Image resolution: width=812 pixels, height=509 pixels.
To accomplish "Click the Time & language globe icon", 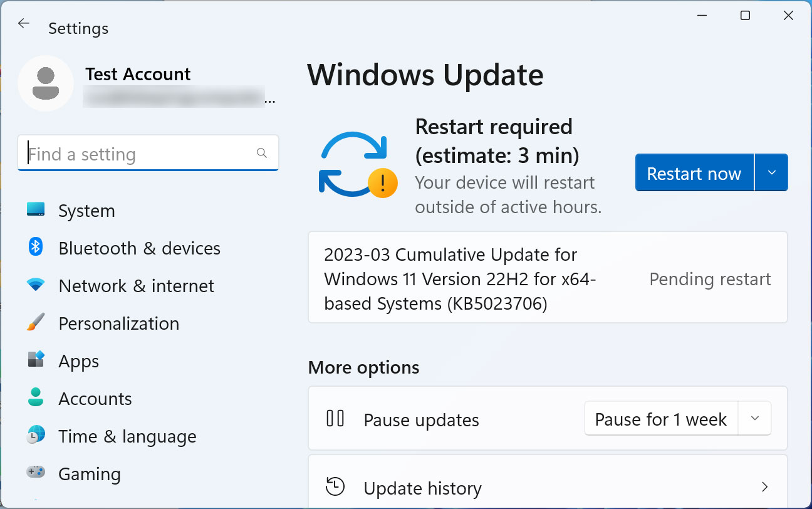I will [x=36, y=435].
